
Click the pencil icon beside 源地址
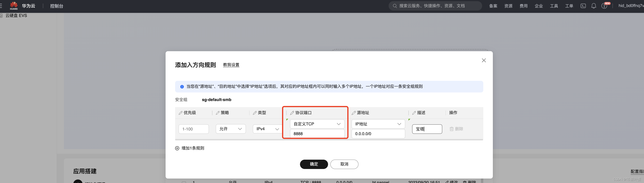tap(354, 113)
